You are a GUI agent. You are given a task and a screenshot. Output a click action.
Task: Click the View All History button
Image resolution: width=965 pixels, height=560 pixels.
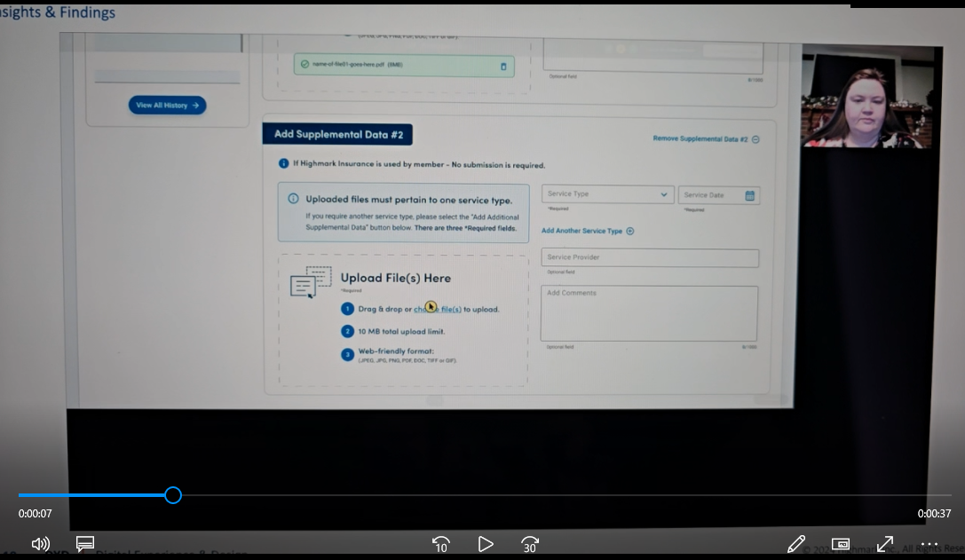point(167,106)
